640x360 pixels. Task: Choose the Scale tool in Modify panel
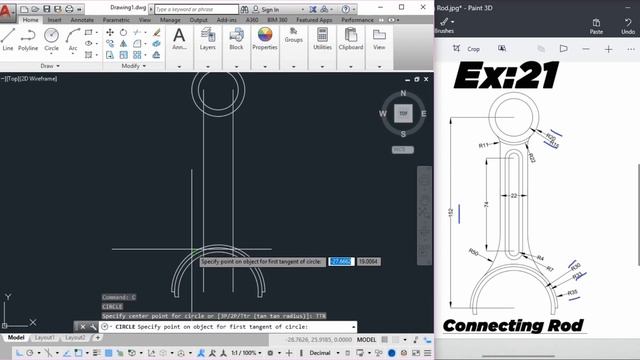[123, 55]
